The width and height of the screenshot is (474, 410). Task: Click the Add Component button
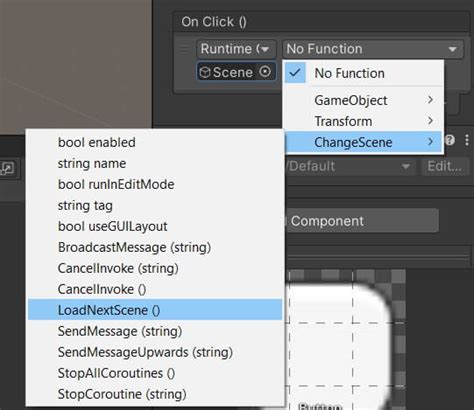tap(362, 221)
